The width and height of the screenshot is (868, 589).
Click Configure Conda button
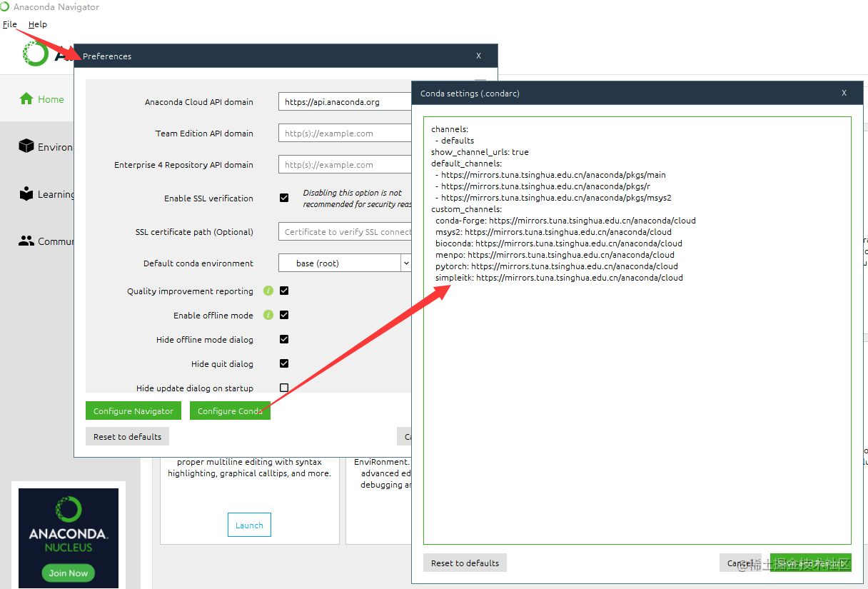[230, 411]
